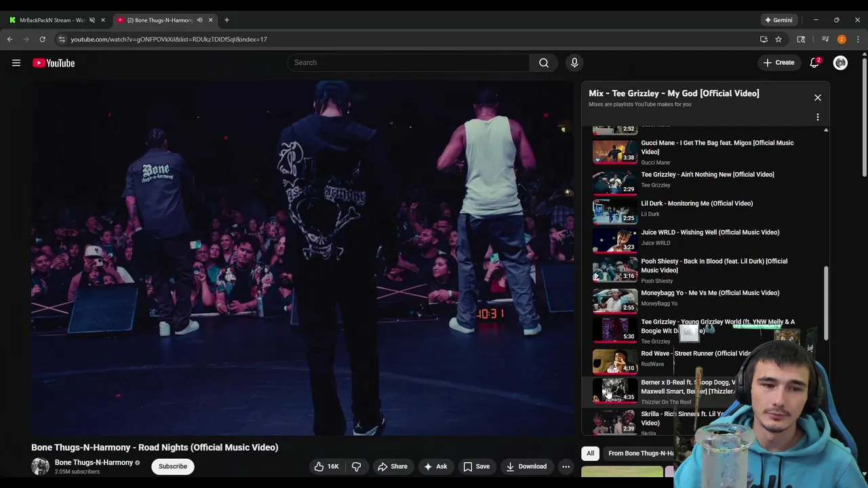Select the All filter chip
This screenshot has width=868, height=488.
[590, 453]
